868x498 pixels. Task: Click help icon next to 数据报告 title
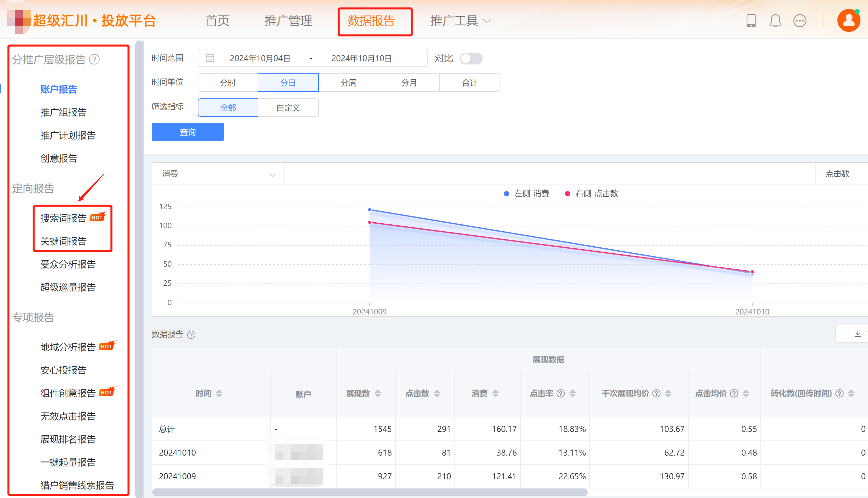[x=191, y=335]
